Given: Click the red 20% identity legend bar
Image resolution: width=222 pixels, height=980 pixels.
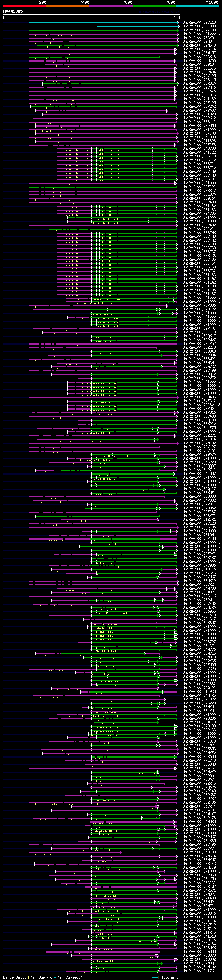Looking at the screenshot, I should 25,6.
